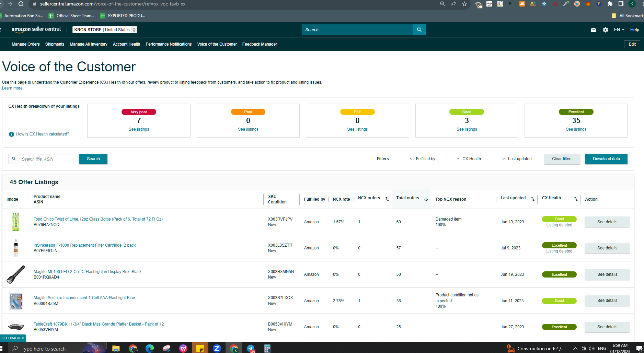Click Download data button
Image resolution: width=644 pixels, height=353 pixels.
606,159
